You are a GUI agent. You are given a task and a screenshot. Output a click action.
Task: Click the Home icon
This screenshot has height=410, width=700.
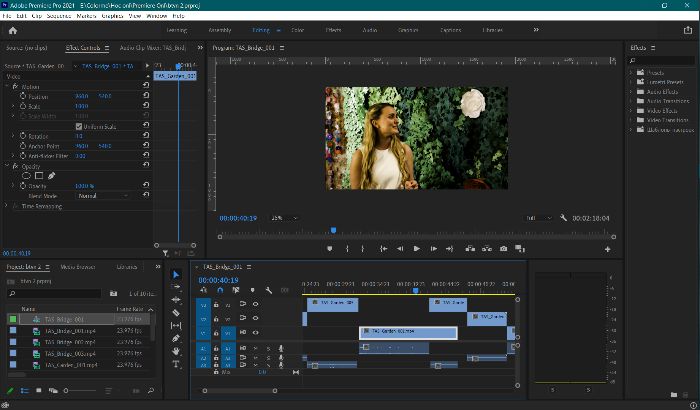[x=12, y=30]
